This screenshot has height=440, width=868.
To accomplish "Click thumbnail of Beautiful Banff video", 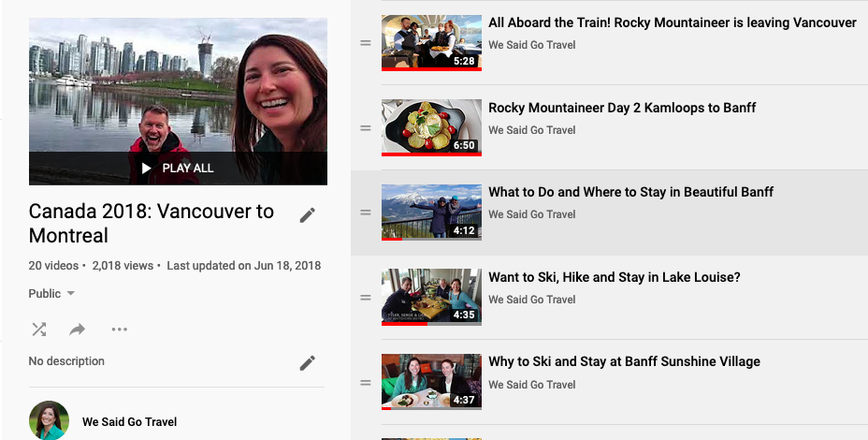I will tap(431, 213).
